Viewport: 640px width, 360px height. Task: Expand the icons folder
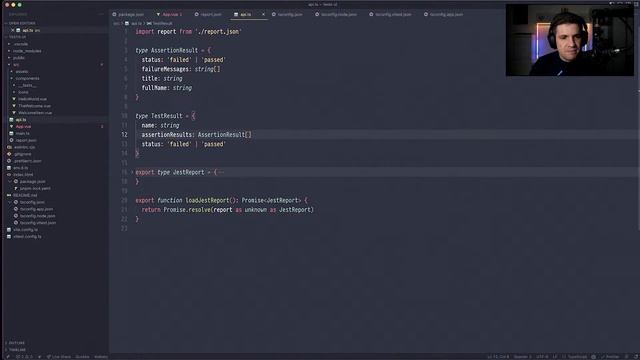pos(23,92)
